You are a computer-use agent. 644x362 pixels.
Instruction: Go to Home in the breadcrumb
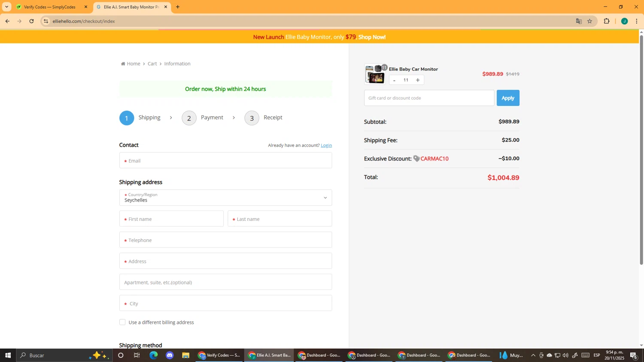point(131,63)
